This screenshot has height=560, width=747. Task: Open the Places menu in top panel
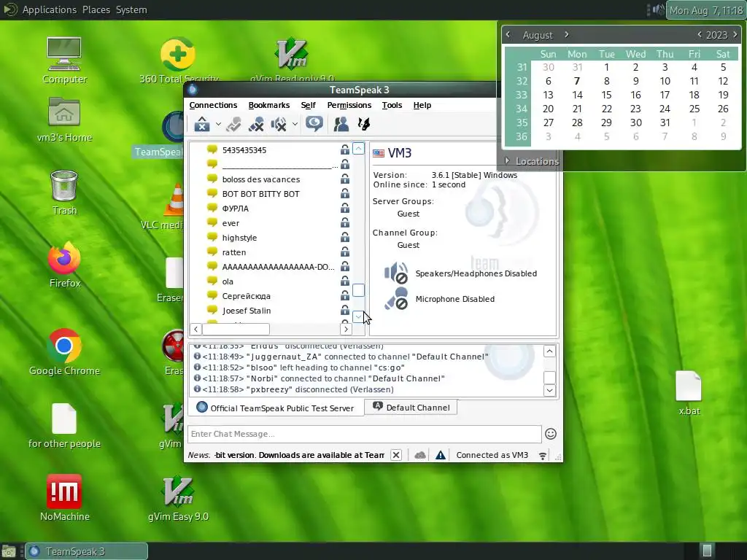click(x=96, y=9)
